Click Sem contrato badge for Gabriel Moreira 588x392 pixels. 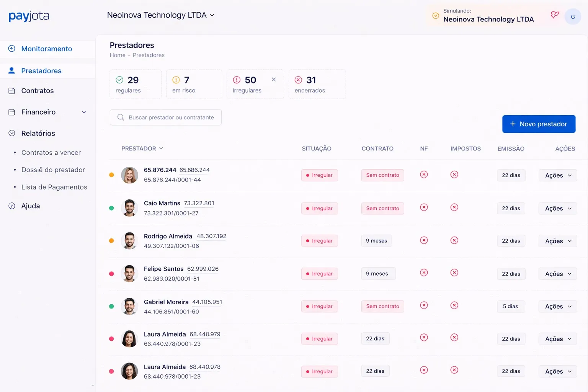(x=382, y=306)
